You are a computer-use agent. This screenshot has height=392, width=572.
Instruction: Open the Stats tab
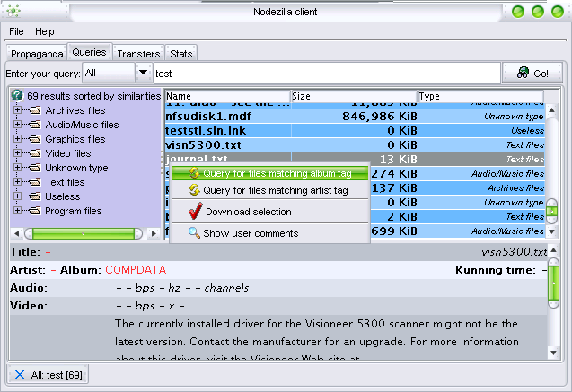coord(180,54)
